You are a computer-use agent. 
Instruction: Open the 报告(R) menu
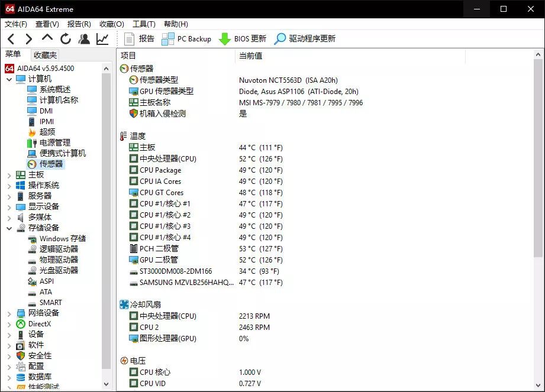pos(79,24)
